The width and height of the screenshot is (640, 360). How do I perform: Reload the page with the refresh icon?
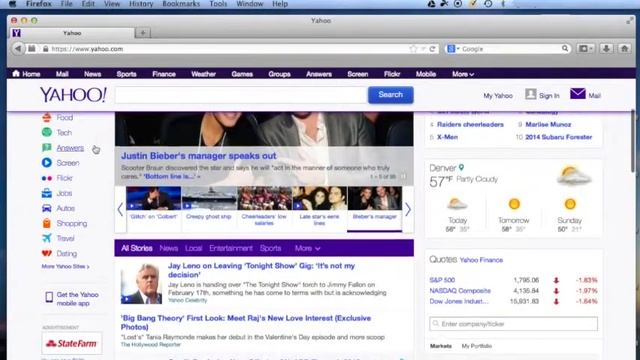point(432,49)
